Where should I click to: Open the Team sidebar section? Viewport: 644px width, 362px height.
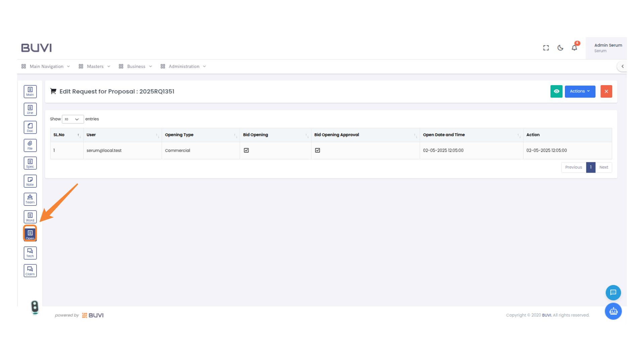click(30, 199)
